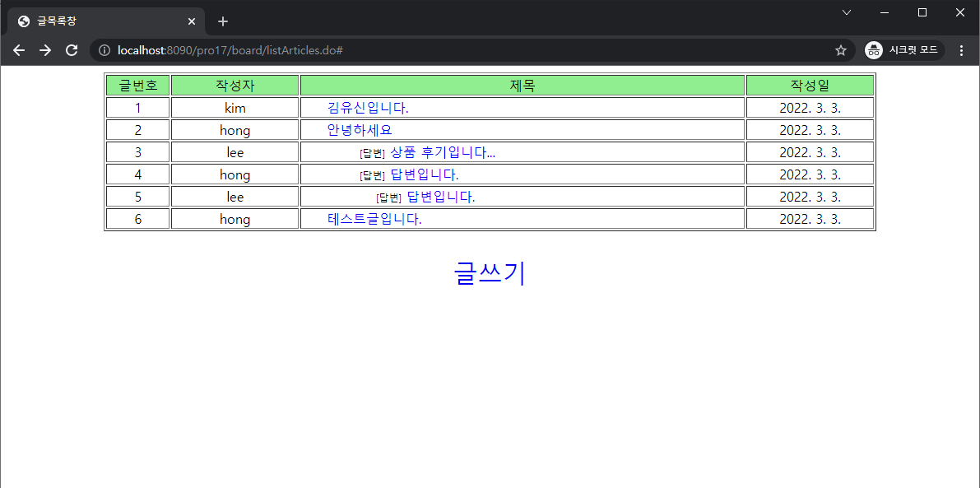Open the incognito mode 시크릿 모드 indicator
The width and height of the screenshot is (980, 488).
[x=903, y=50]
